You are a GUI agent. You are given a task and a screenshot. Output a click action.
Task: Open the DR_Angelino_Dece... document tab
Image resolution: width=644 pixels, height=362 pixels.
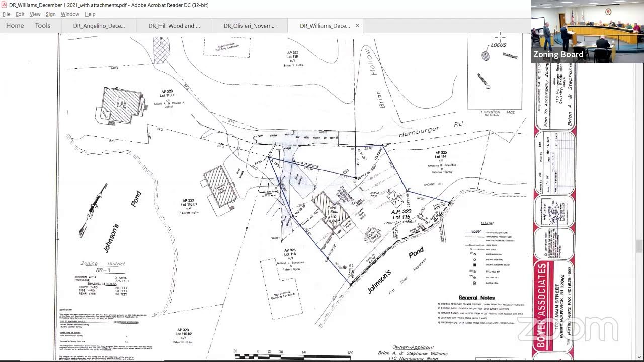pyautogui.click(x=99, y=26)
